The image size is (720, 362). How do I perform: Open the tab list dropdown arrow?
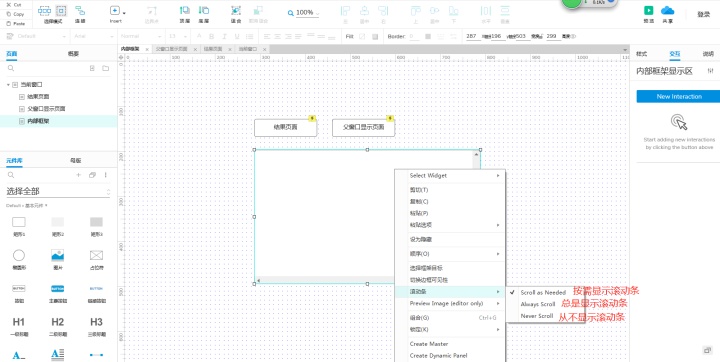[x=624, y=49]
